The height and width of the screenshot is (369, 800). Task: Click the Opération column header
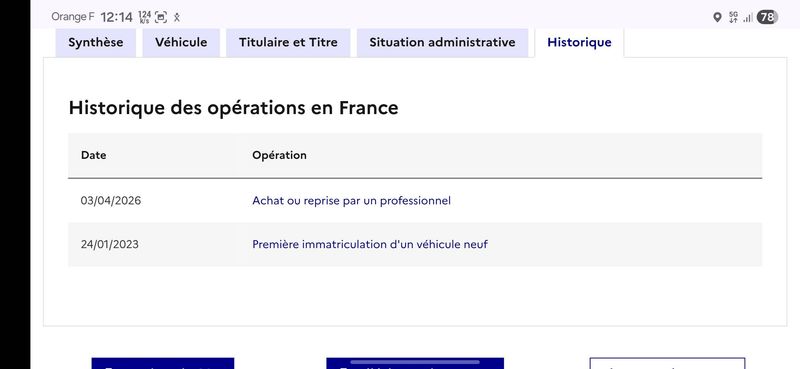coord(279,155)
